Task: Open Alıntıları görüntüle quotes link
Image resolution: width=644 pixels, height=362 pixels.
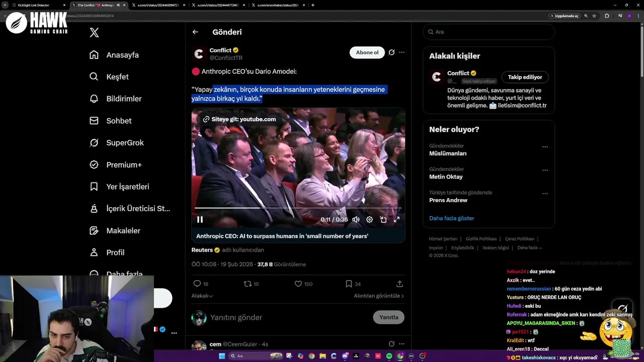Action: click(379, 296)
